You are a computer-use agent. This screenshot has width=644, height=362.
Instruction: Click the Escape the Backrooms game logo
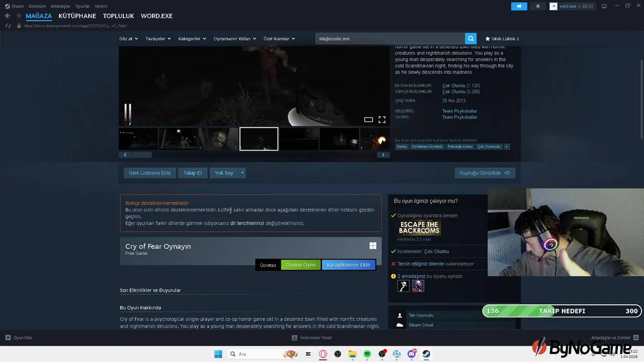(420, 228)
